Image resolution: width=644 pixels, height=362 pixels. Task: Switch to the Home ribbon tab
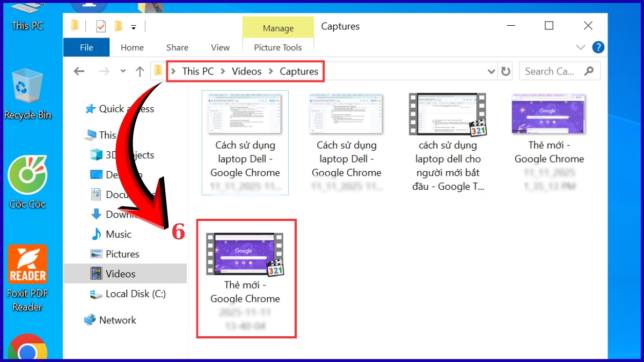click(132, 47)
